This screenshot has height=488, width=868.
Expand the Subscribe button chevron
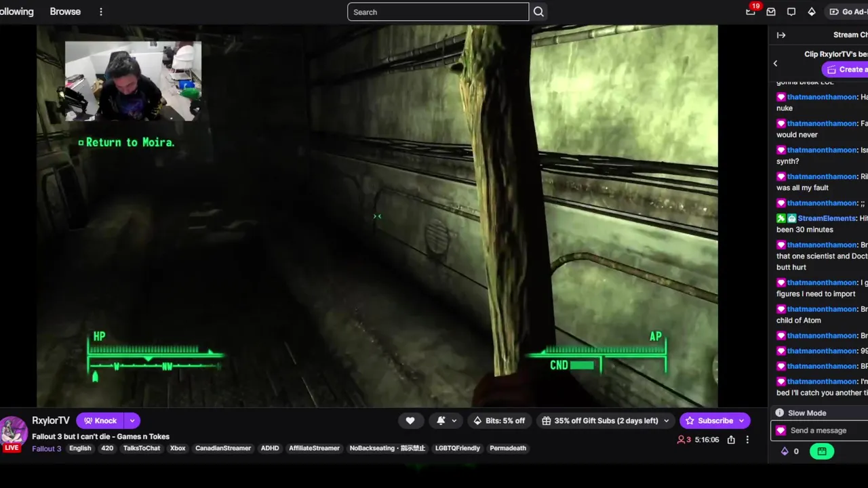click(x=741, y=421)
